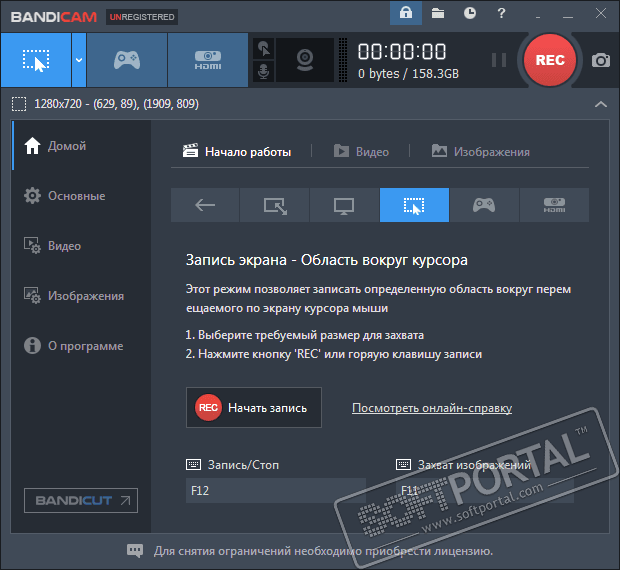Viewport: 620px width, 570px height.
Task: Open the Видео sidebar settings section
Action: click(x=81, y=246)
